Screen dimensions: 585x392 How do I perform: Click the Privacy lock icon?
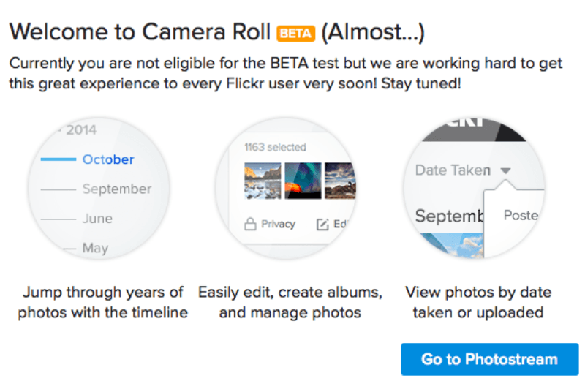click(x=250, y=225)
